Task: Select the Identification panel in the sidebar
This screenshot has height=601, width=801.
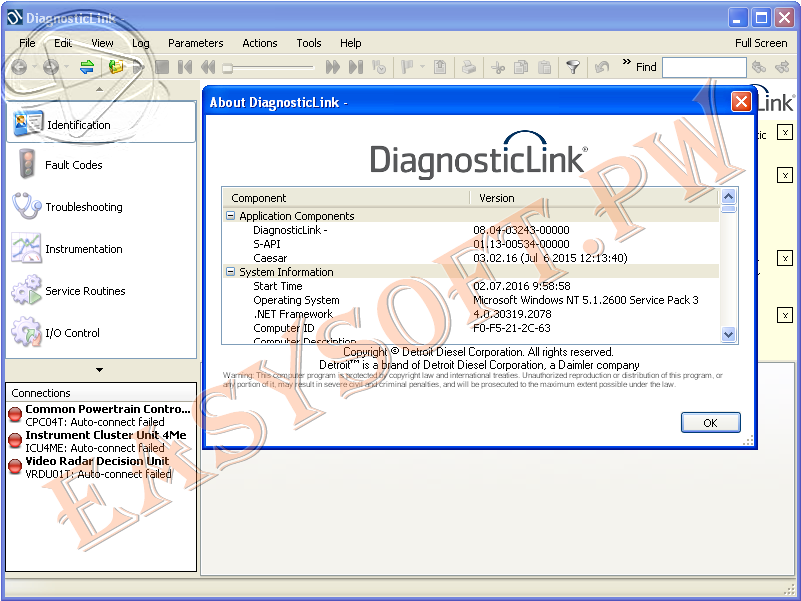Action: coord(101,122)
